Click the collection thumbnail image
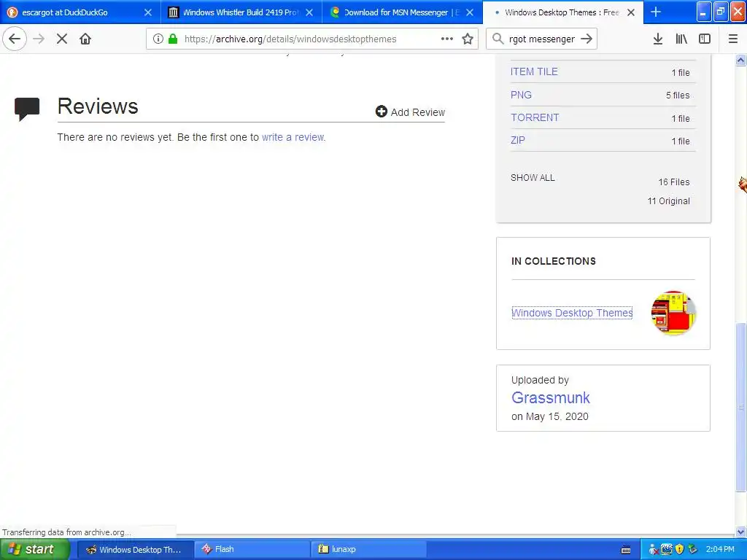Screen dimensions: 747x560 (673, 313)
